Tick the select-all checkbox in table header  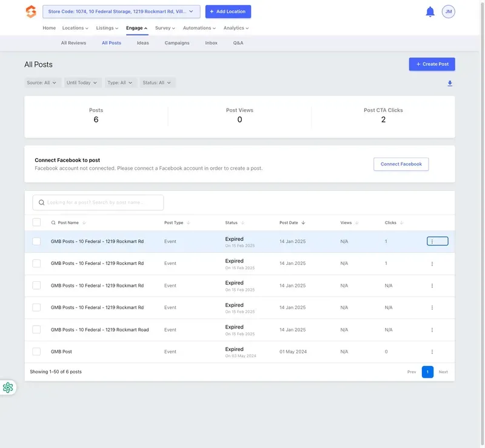(x=36, y=222)
